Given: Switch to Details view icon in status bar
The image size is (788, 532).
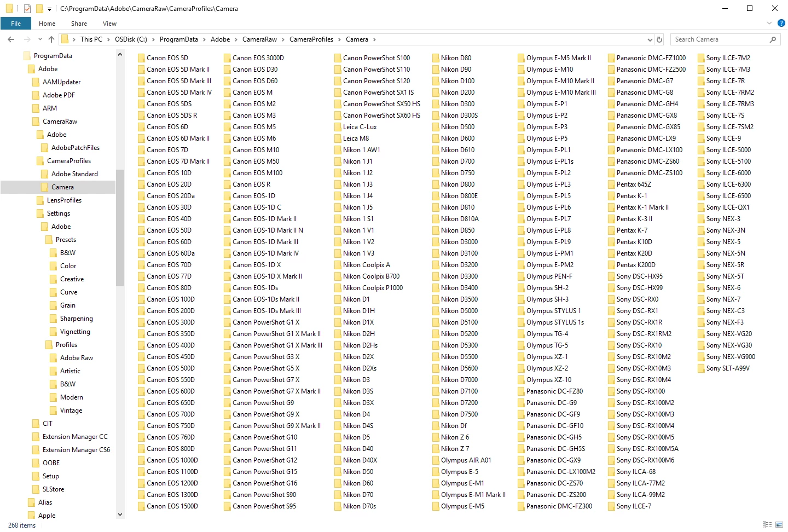Looking at the screenshot, I should [767, 525].
